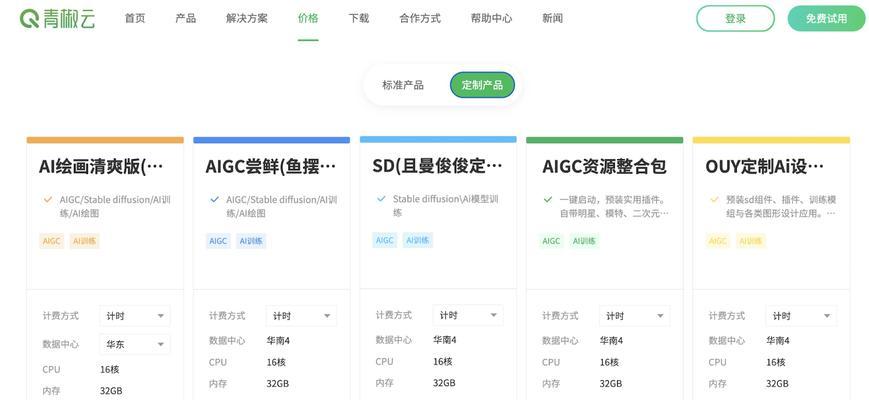Go to the 下载 page

coord(359,18)
